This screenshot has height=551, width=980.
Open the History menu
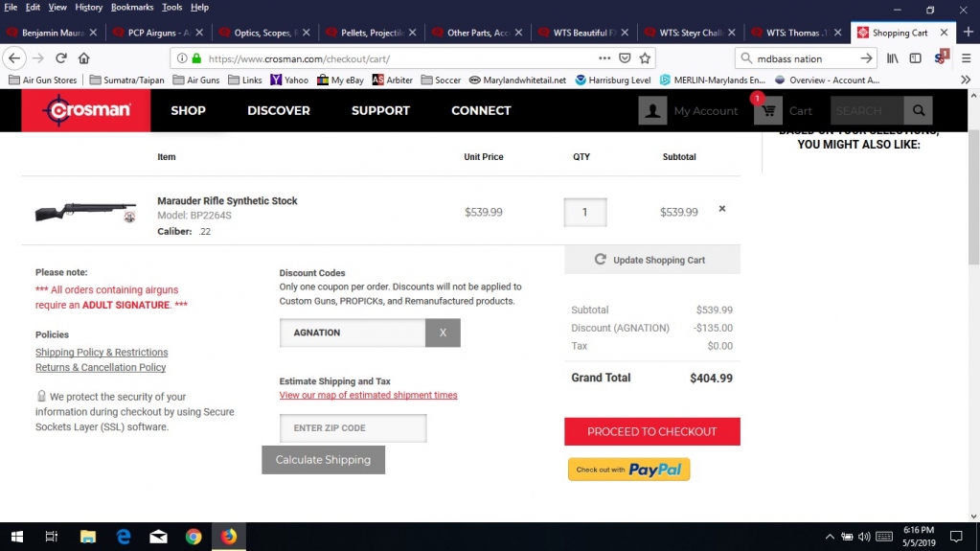pos(89,8)
